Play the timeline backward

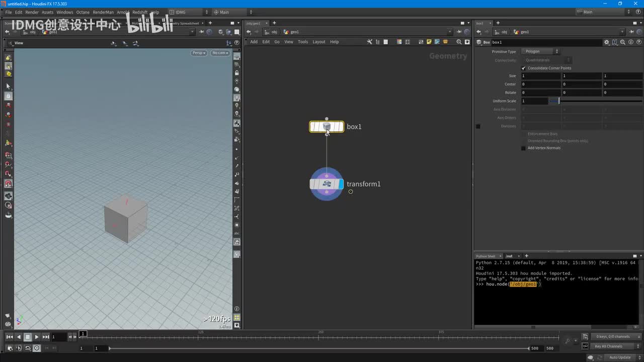tap(19, 337)
